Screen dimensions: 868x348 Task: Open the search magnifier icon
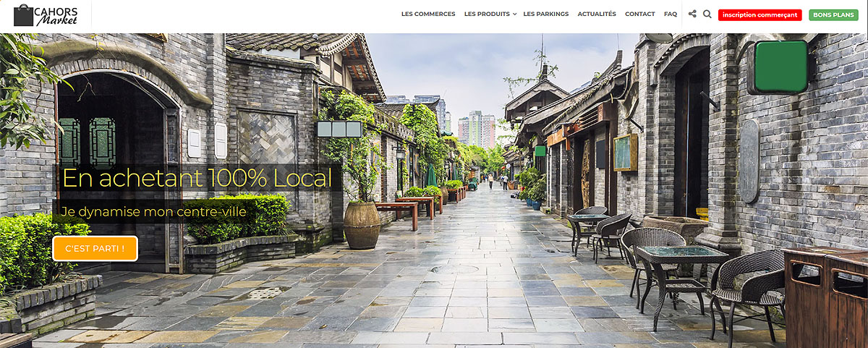(x=707, y=14)
